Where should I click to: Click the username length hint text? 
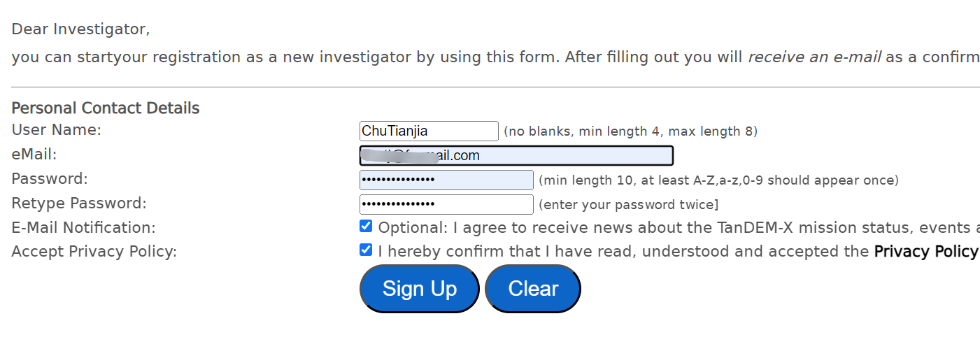630,131
